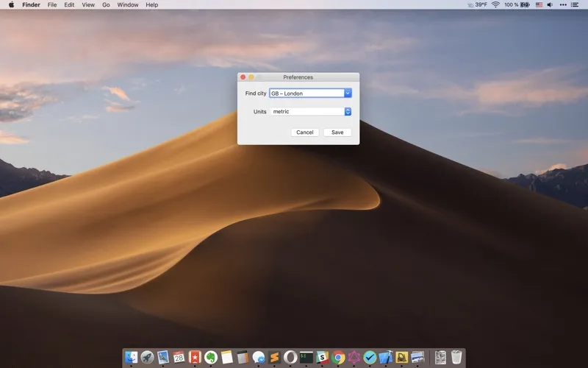
Task: Open the US flag input source menu
Action: [539, 4]
